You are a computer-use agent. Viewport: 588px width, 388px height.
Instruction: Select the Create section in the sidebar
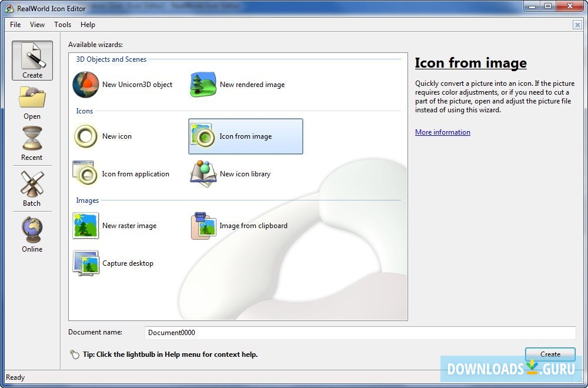32,61
